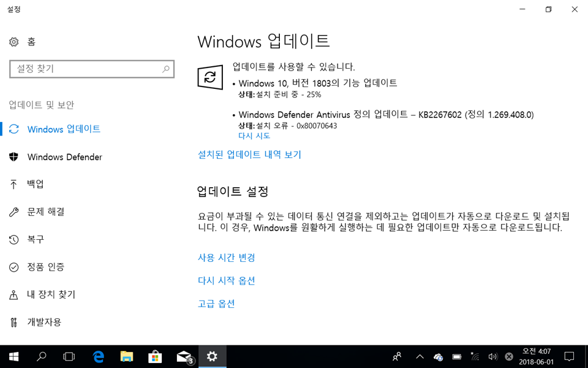Open Task View from taskbar
Screen dimensions: 588x368
tap(69, 356)
